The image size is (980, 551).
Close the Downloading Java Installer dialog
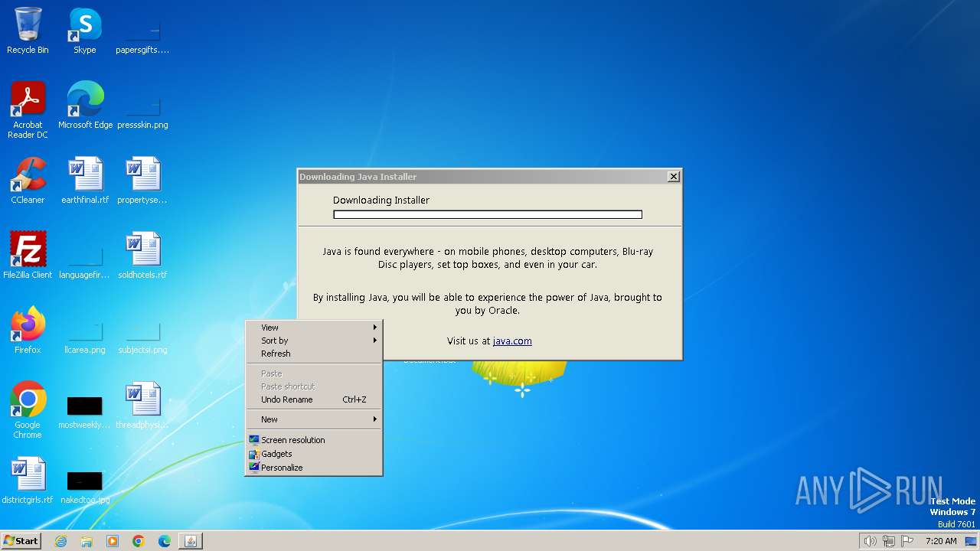point(674,177)
